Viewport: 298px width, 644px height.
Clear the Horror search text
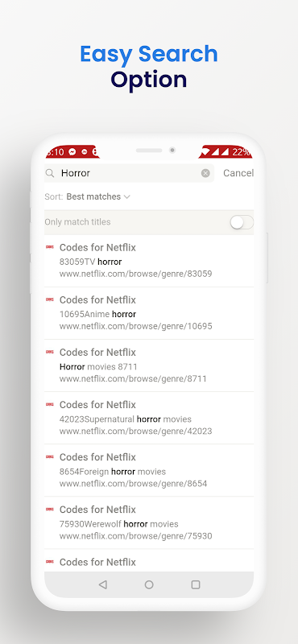pos(205,173)
